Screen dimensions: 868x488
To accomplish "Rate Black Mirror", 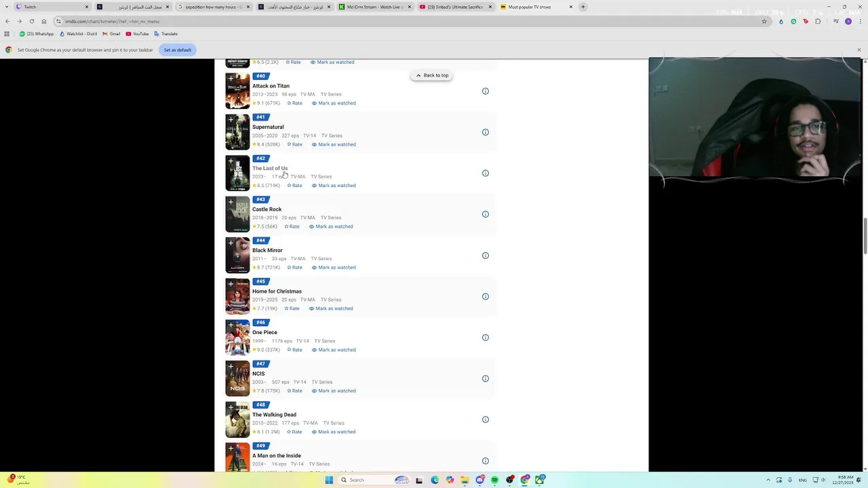I will (294, 268).
